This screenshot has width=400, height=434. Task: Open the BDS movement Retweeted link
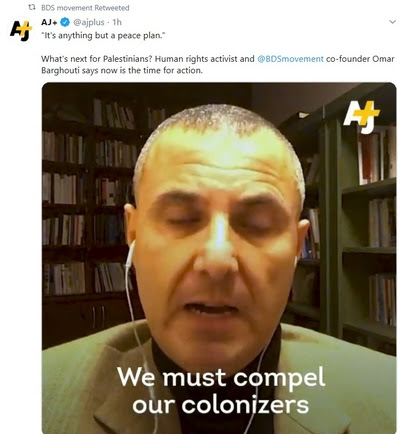(x=85, y=7)
